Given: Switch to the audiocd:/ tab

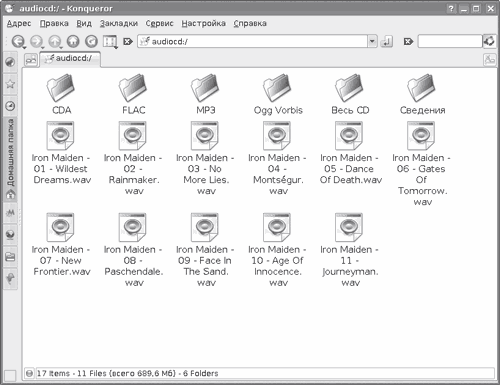Looking at the screenshot, I should (70, 59).
